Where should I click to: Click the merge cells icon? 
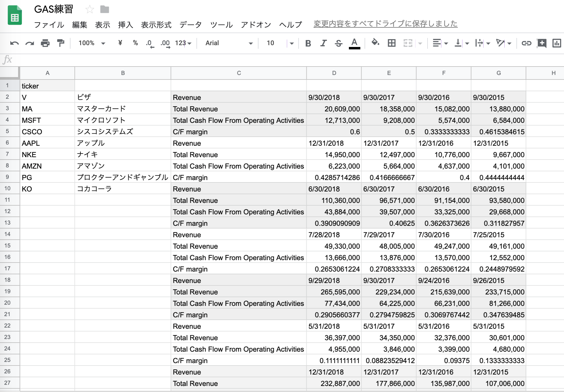[x=408, y=43]
